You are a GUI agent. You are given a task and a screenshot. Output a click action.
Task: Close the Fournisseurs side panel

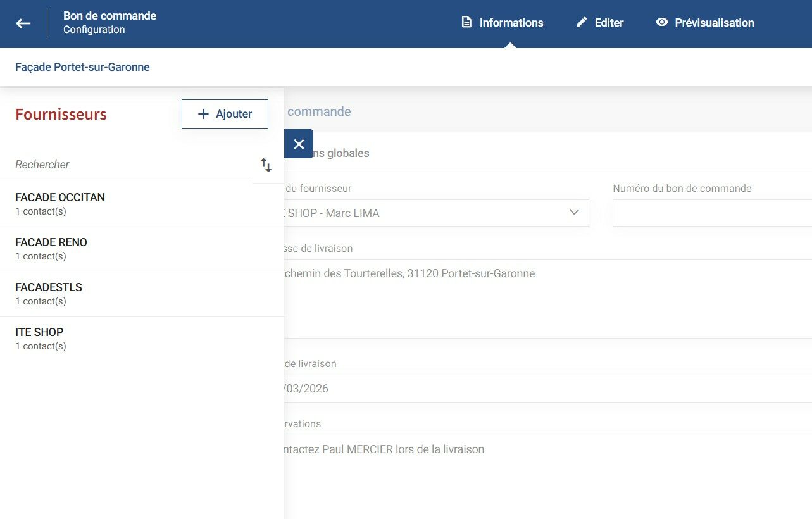point(299,144)
